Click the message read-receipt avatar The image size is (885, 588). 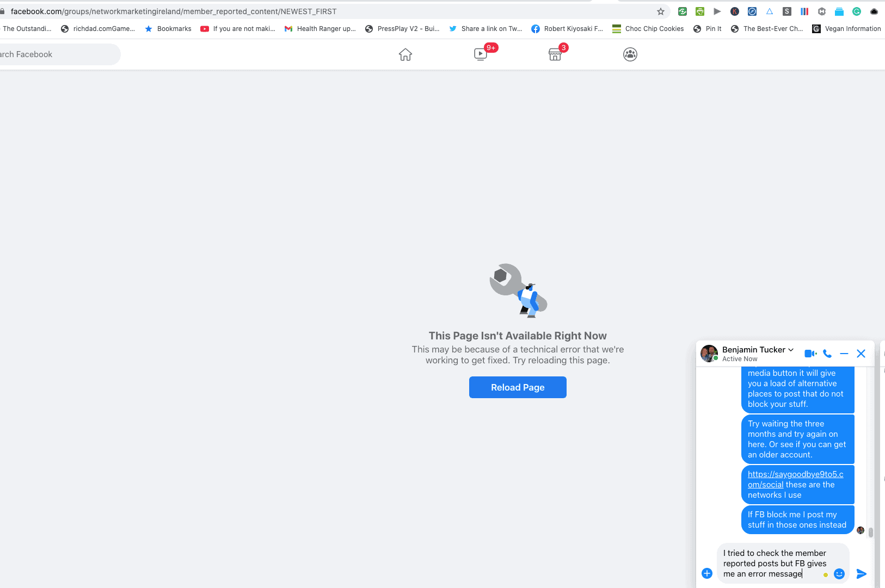[861, 530]
